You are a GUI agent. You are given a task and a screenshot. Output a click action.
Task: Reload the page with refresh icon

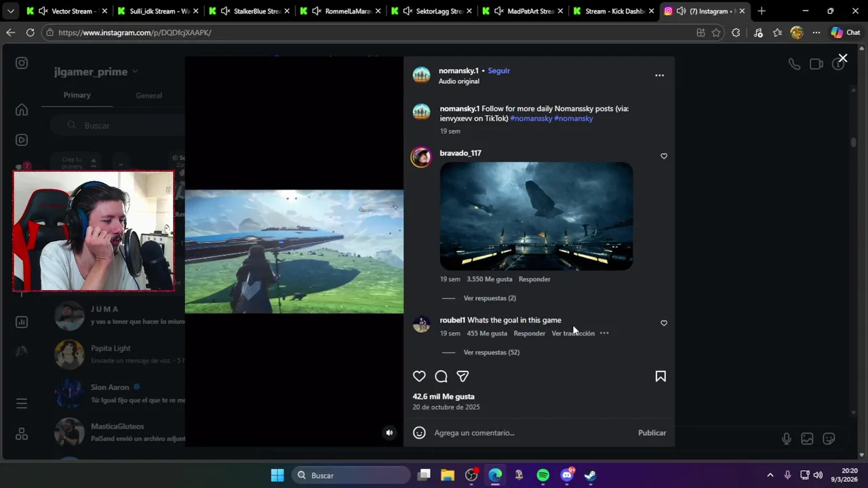tap(30, 33)
